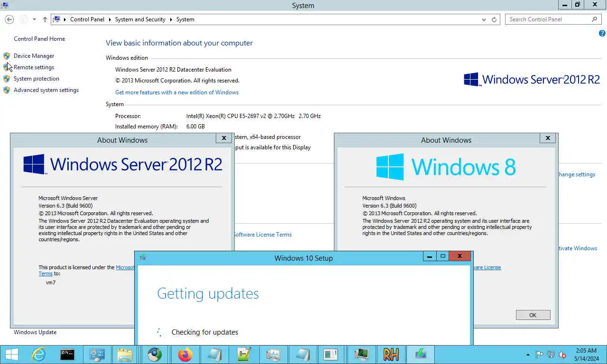Expand arrow after Control Panel breadcrumb

click(110, 19)
